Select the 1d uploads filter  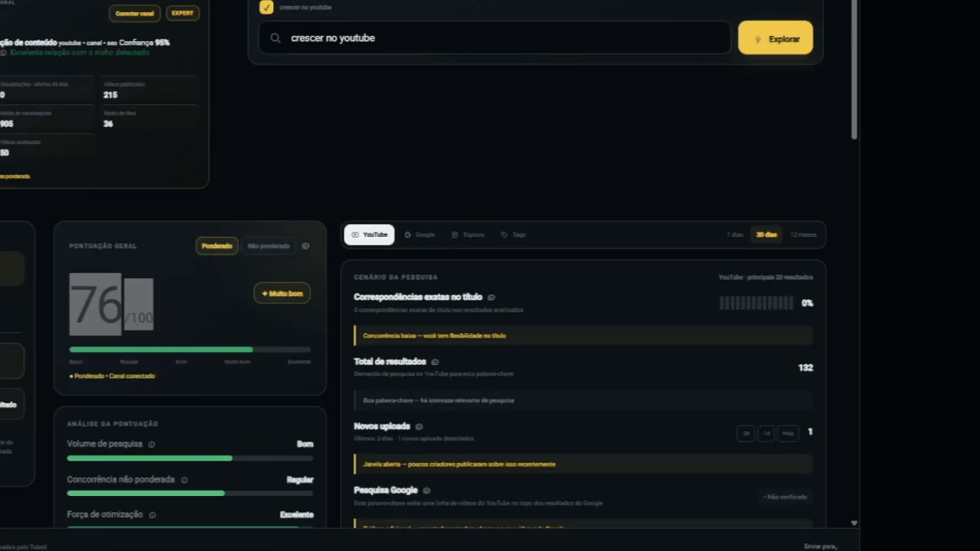point(766,433)
